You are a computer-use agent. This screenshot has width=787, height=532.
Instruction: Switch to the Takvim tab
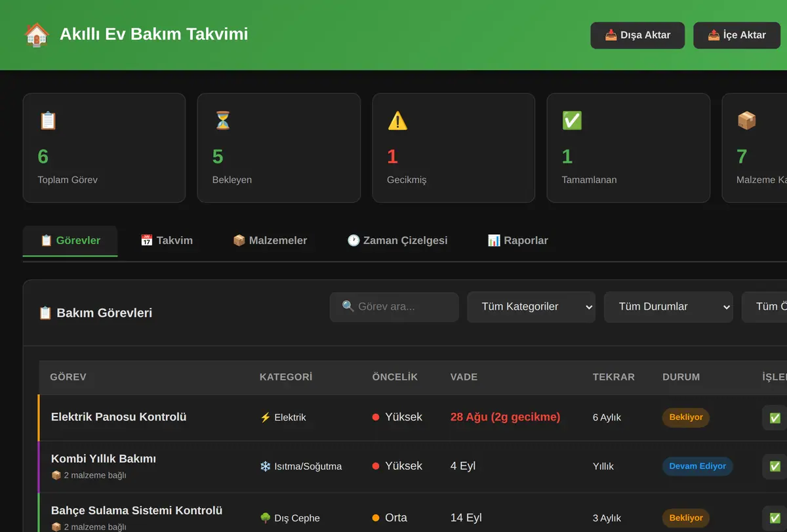pos(167,241)
